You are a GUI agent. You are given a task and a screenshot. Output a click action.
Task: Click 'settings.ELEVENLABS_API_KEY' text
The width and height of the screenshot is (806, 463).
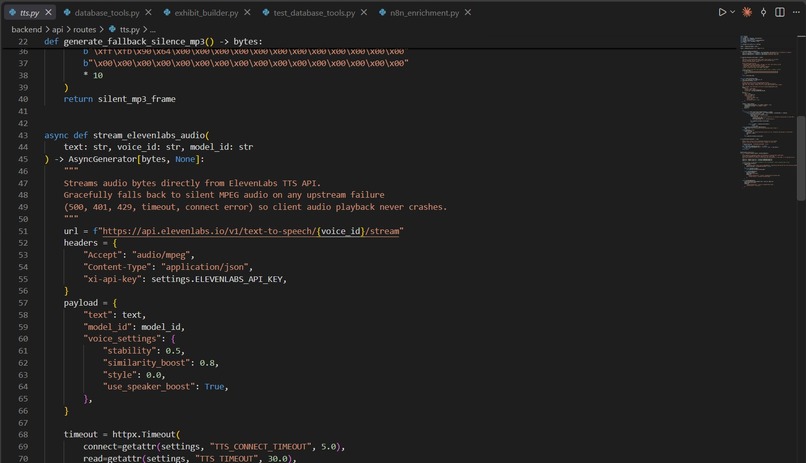(x=217, y=279)
